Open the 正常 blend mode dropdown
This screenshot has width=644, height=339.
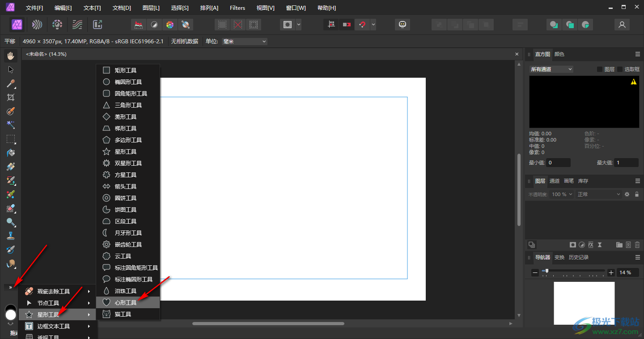[x=598, y=194]
